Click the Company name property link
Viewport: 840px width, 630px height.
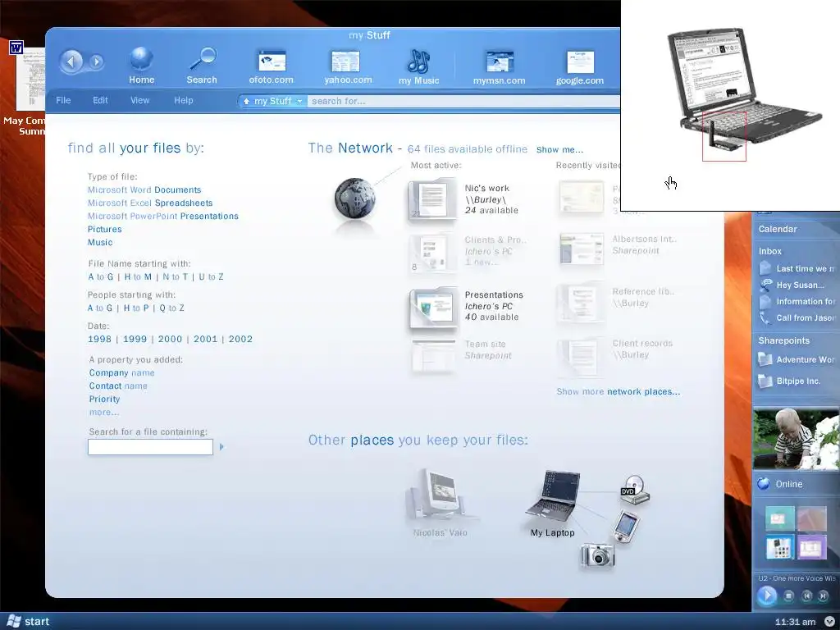click(121, 373)
